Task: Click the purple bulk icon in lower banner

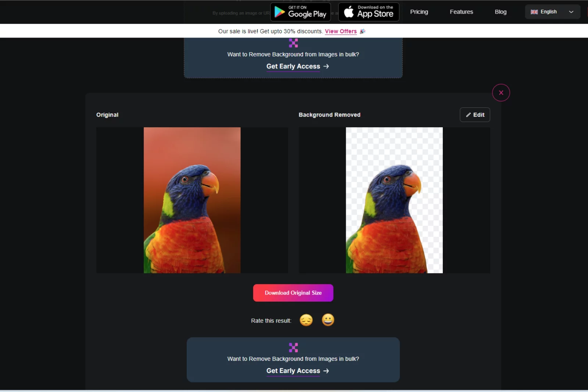Action: pos(293,348)
